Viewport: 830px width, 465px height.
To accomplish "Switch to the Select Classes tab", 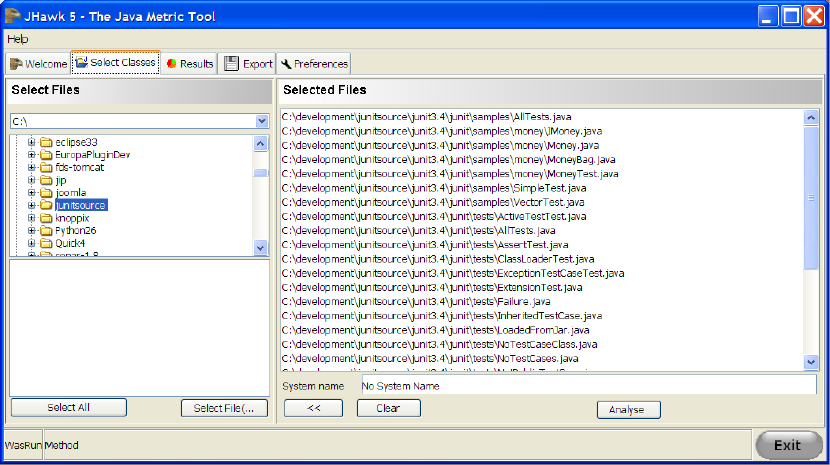I will tap(116, 62).
